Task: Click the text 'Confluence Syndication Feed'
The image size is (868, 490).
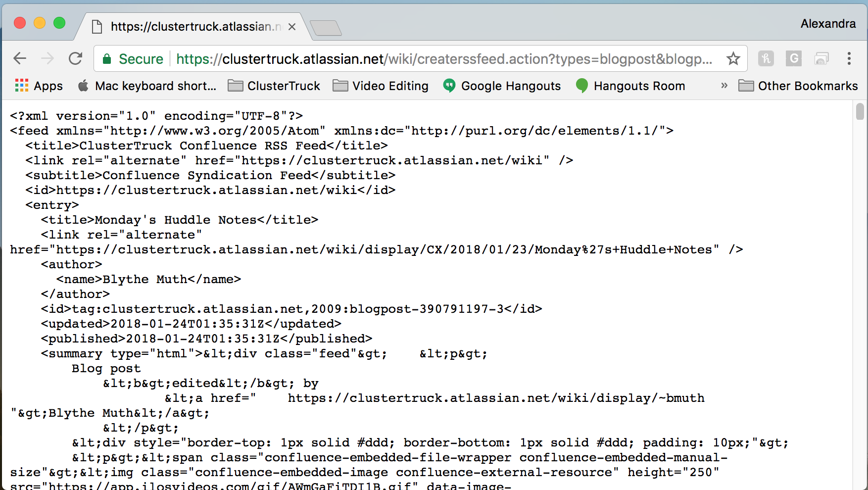Action: point(206,175)
